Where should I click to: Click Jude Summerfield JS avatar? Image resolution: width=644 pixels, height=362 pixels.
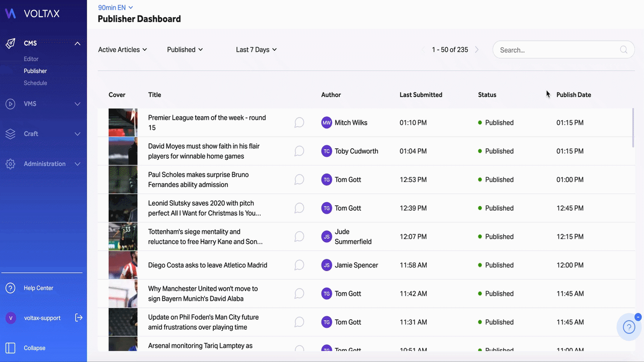click(x=327, y=236)
